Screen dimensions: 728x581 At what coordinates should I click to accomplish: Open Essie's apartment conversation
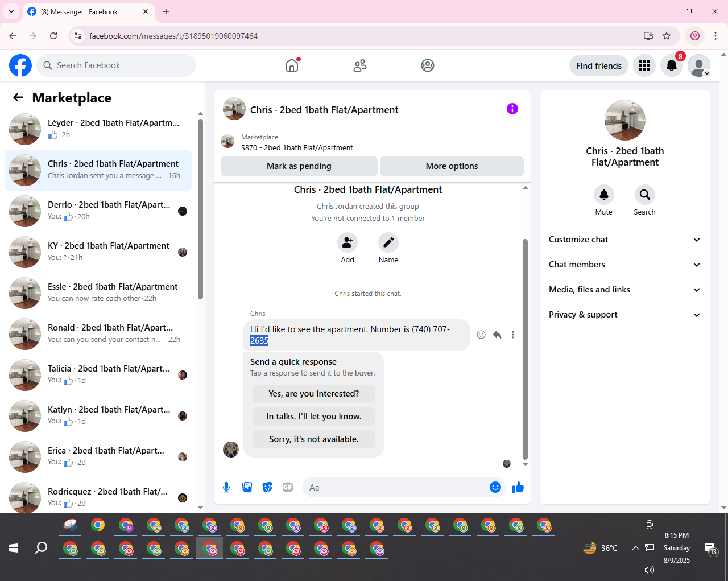point(98,293)
